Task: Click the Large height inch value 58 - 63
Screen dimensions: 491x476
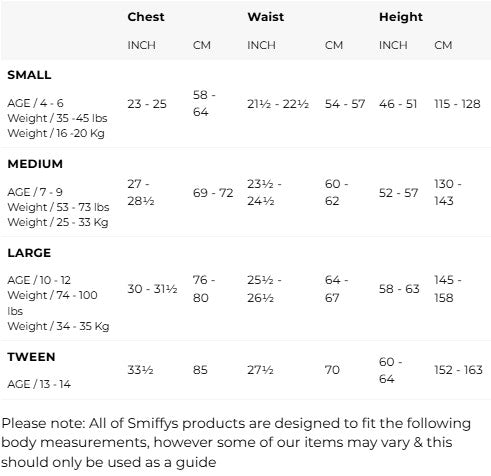Action: (x=399, y=289)
